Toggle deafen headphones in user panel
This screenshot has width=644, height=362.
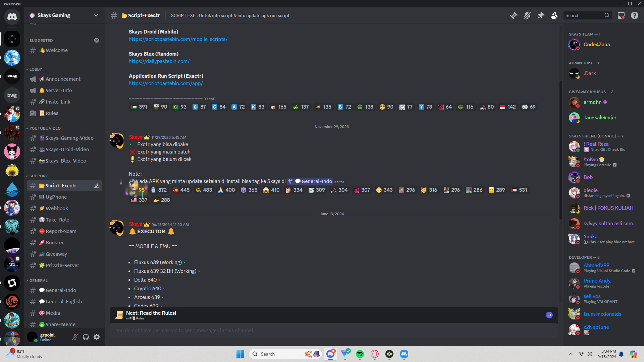[86, 337]
